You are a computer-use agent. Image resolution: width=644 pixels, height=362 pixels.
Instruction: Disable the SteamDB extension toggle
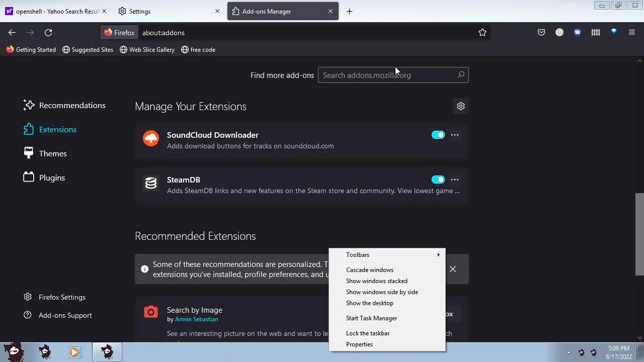click(438, 179)
